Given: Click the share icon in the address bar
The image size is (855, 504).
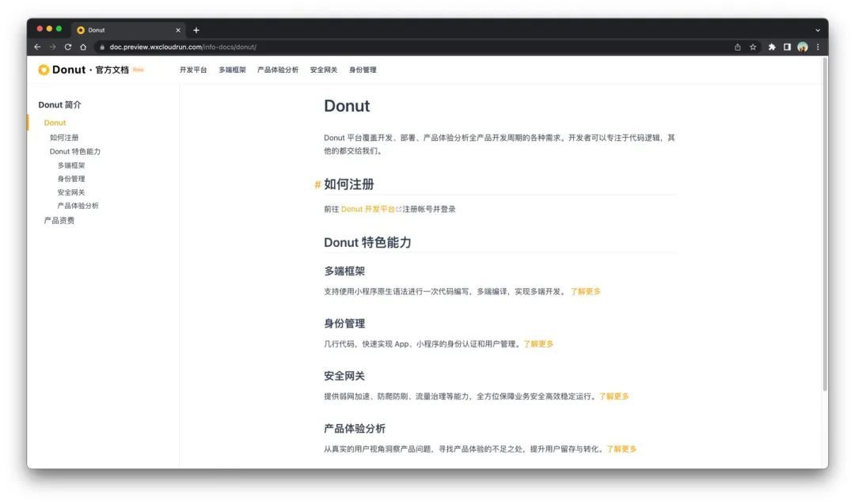Looking at the screenshot, I should (737, 47).
